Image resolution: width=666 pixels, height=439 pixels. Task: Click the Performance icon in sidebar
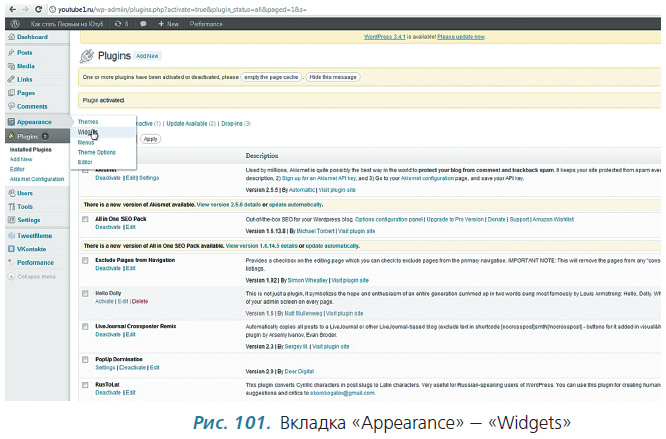click(11, 262)
